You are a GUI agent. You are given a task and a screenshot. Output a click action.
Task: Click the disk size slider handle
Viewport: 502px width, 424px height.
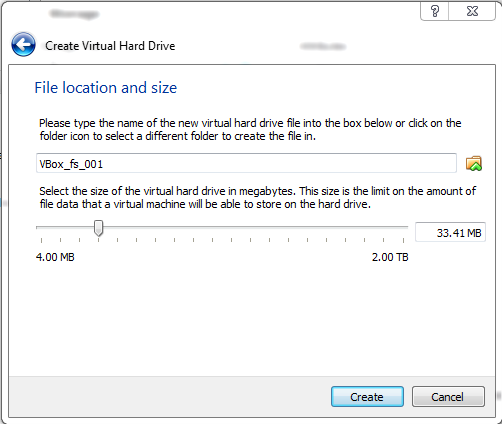coord(98,228)
